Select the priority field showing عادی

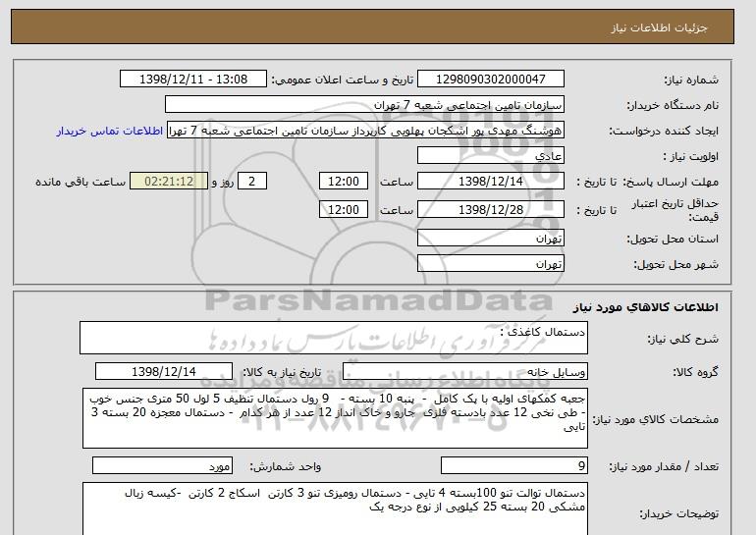pyautogui.click(x=490, y=156)
